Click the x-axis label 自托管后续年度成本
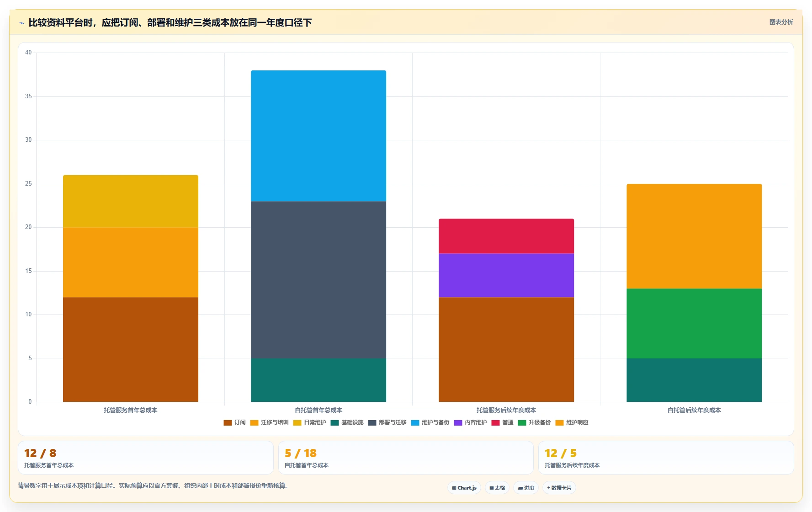Viewport: 812px width, 512px height. click(x=694, y=410)
